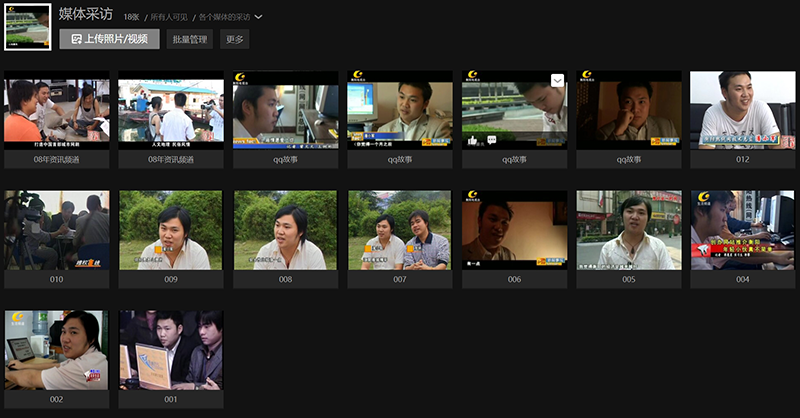Open the thumbnail labeled 007
Viewport: 800px width, 418px height.
point(400,230)
